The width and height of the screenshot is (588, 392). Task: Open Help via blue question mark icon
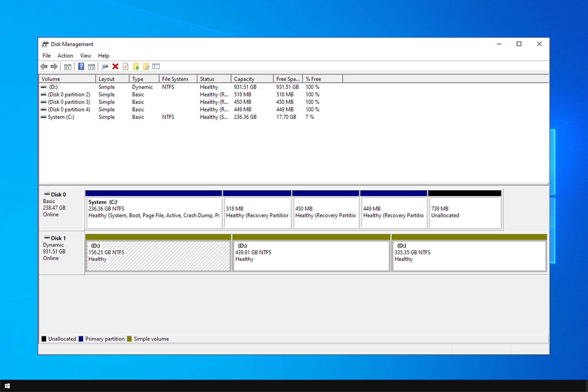(x=81, y=66)
